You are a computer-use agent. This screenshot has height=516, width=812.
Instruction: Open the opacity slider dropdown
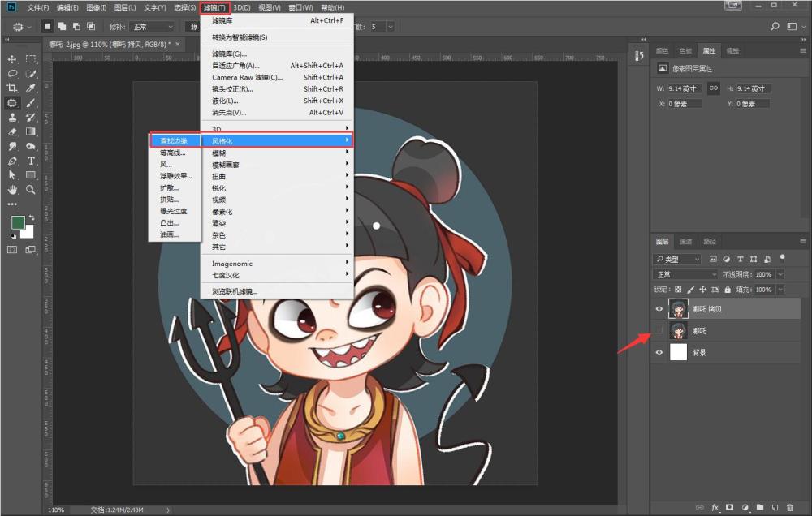[780, 274]
